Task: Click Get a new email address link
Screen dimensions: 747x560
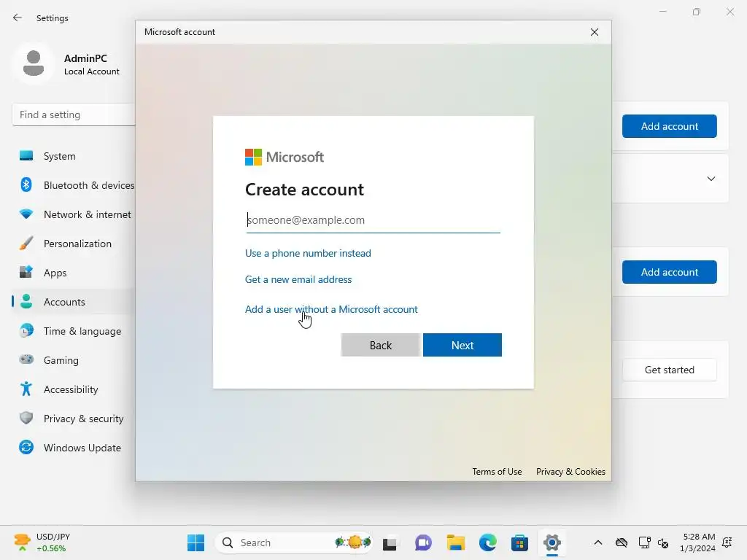Action: coord(298,279)
